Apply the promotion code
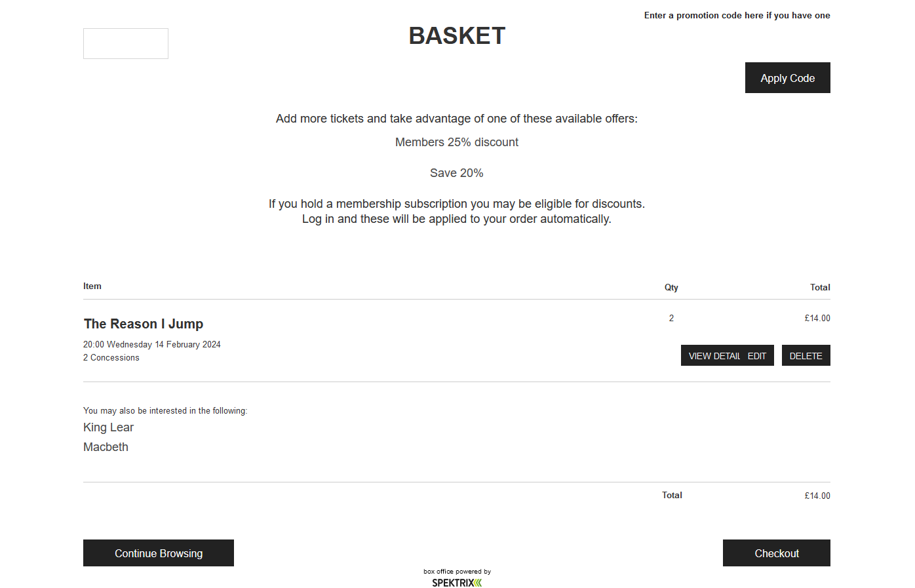The width and height of the screenshot is (915, 588). pos(787,78)
